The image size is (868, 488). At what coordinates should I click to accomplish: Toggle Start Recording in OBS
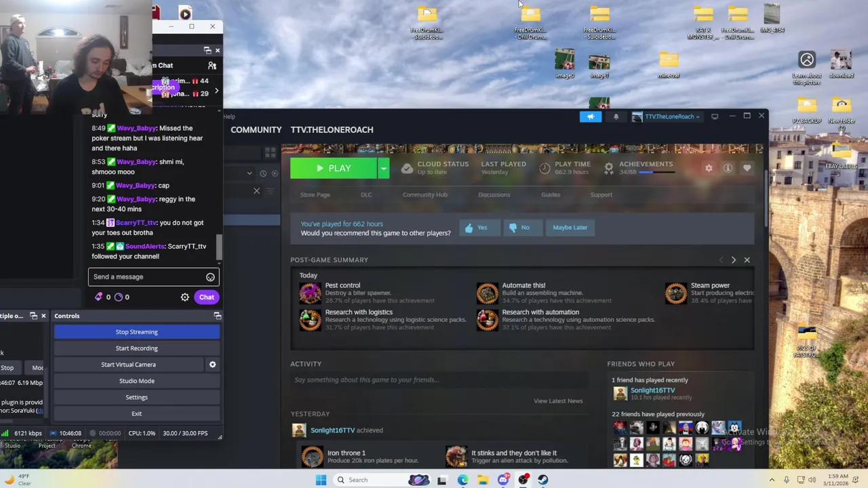click(136, 348)
